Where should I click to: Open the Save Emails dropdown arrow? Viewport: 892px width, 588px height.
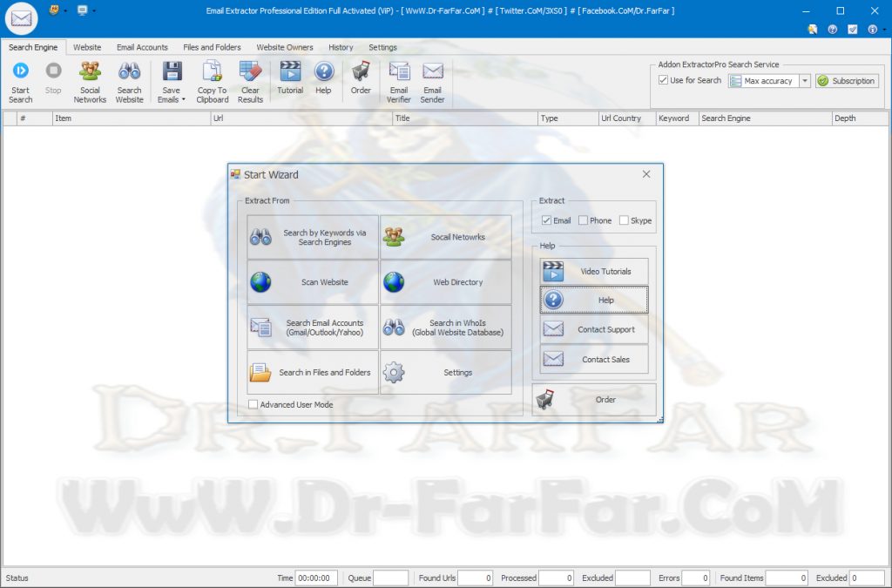pos(184,100)
